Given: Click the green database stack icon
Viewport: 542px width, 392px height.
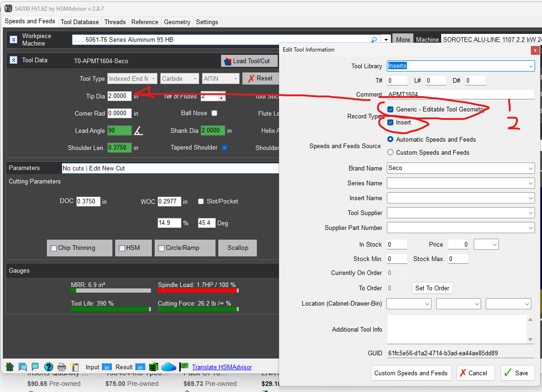Looking at the screenshot, I should (x=154, y=367).
